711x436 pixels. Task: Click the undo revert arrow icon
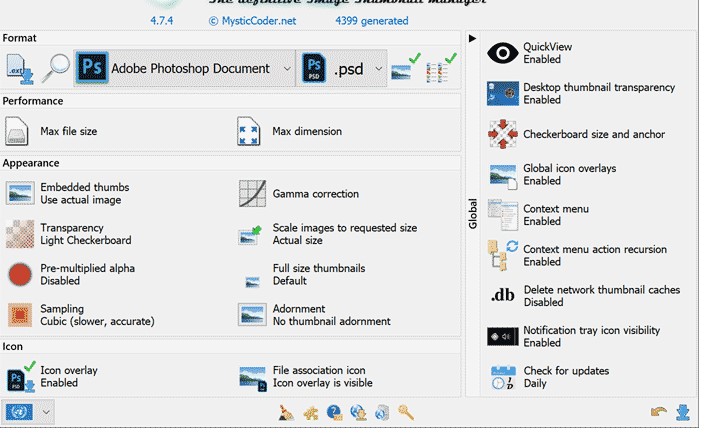click(x=658, y=412)
